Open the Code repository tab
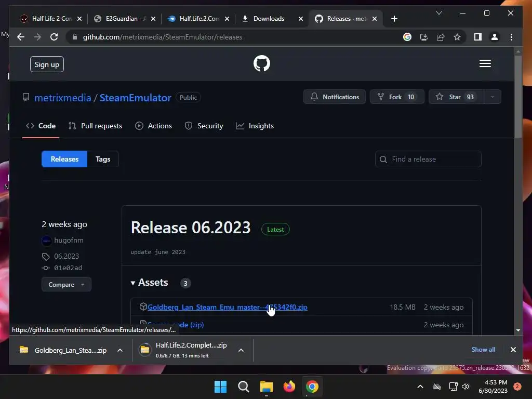This screenshot has width=532, height=399. 41,126
